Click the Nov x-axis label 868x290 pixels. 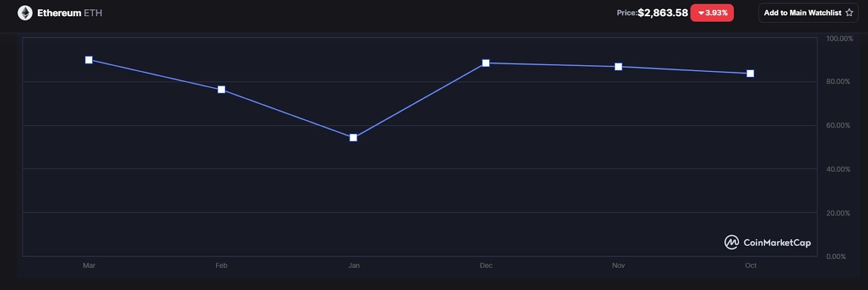618,266
